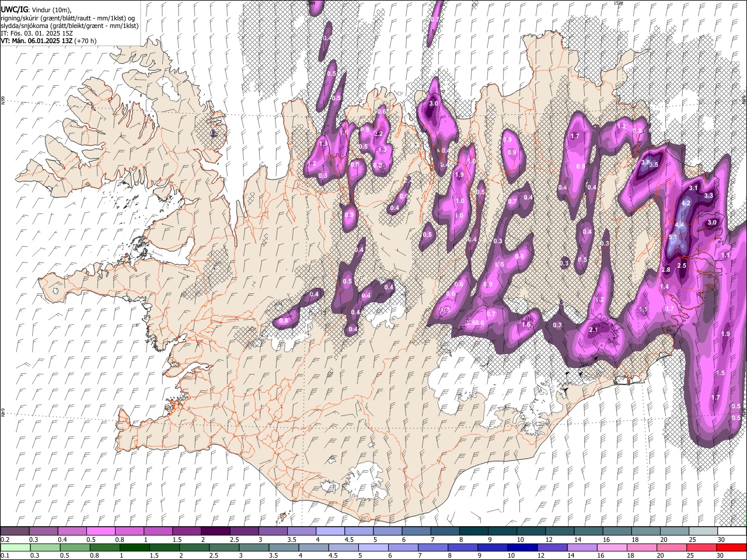
Task: Click the pale gray swatch labeled 25 in the top legend row
Action: click(x=704, y=531)
